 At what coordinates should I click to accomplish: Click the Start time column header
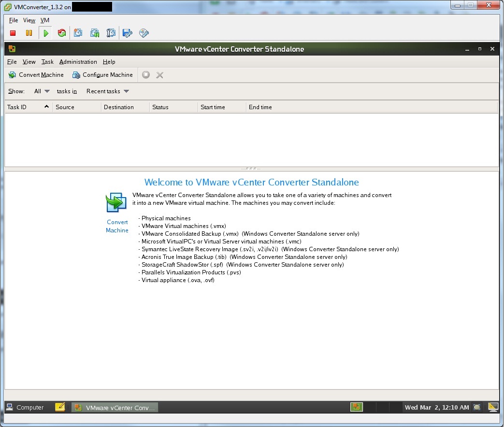(x=221, y=107)
